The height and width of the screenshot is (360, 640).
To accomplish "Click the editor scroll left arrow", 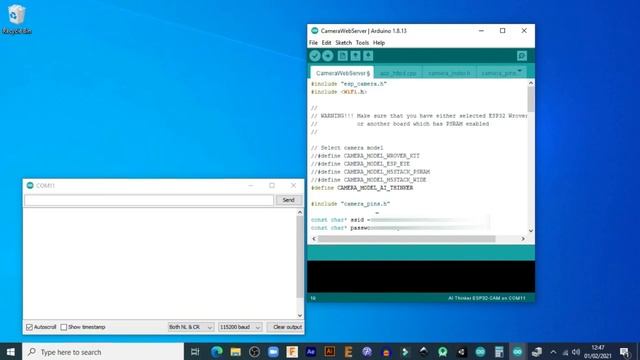I will tap(314, 239).
